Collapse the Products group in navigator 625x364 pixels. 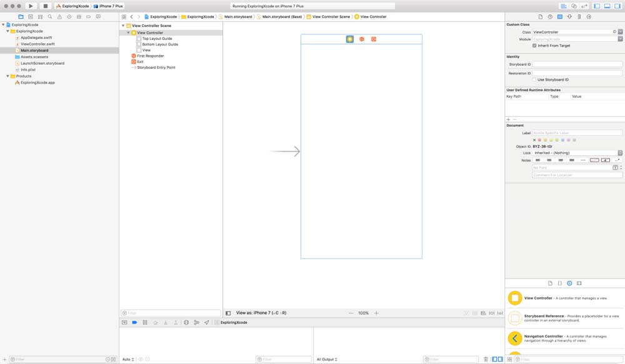(x=8, y=76)
